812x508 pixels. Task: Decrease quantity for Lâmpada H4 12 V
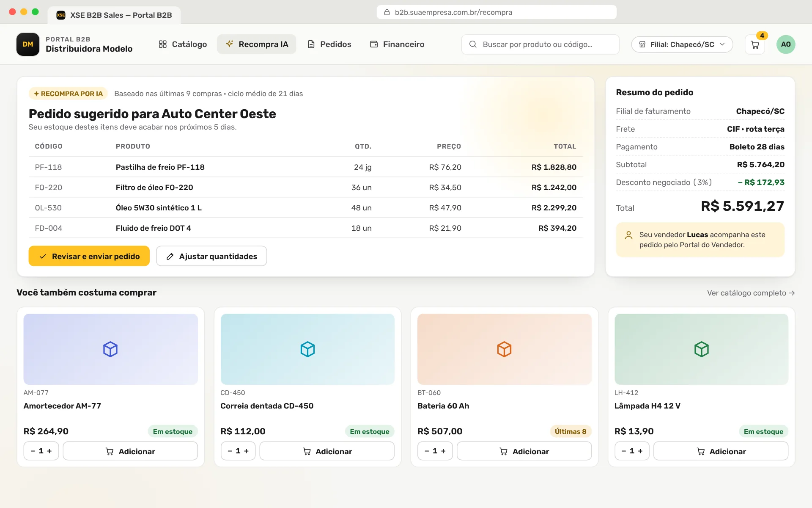[623, 451]
